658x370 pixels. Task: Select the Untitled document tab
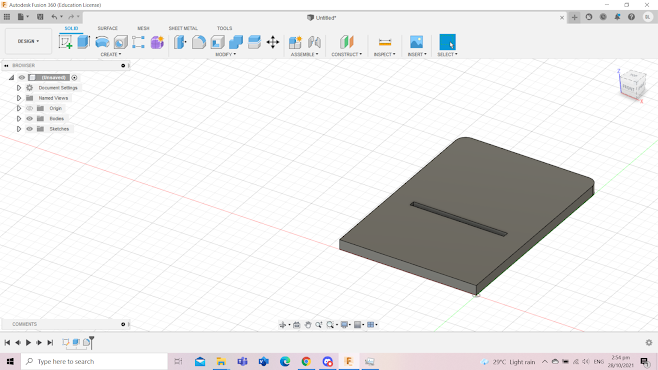click(x=322, y=18)
